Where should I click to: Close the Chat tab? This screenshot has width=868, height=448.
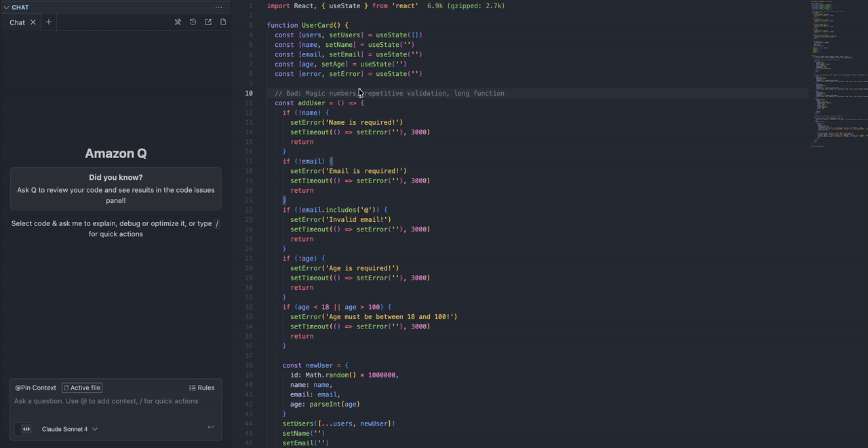pyautogui.click(x=33, y=22)
